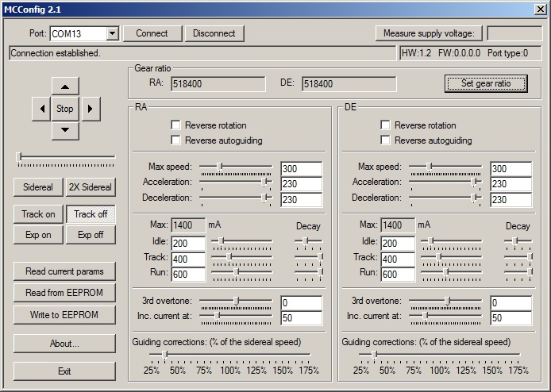Select the 2X Sidereal speed button
Image resolution: width=551 pixels, height=392 pixels.
tap(91, 188)
